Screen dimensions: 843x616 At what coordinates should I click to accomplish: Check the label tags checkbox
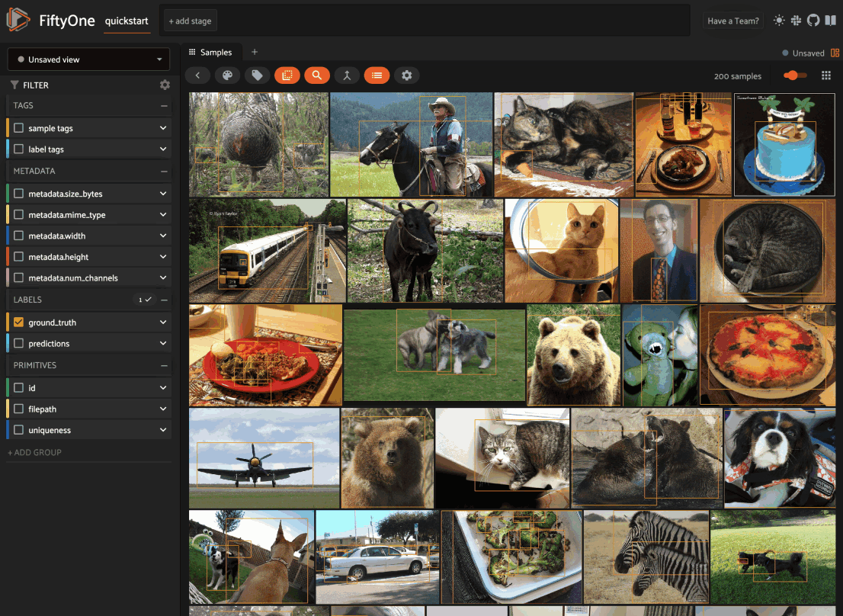click(19, 149)
